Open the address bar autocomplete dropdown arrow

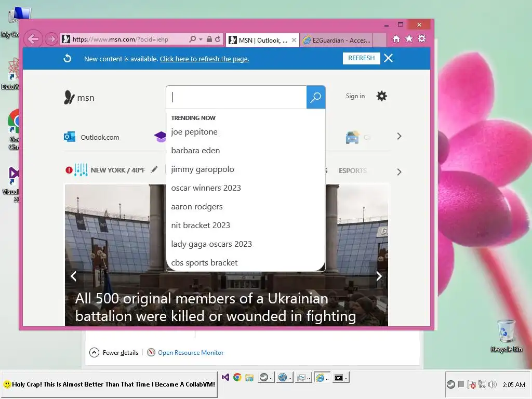tap(201, 39)
